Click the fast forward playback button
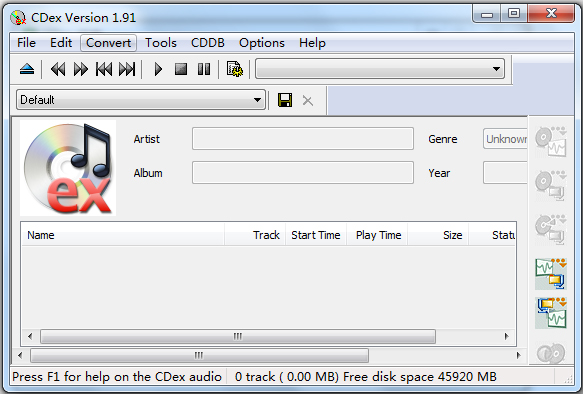Image resolution: width=583 pixels, height=394 pixels. click(81, 69)
